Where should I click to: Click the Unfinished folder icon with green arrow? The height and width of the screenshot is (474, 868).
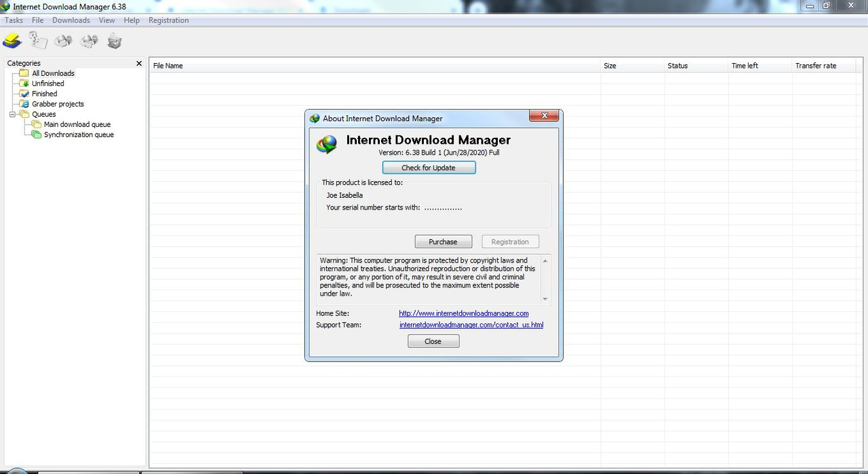(24, 83)
